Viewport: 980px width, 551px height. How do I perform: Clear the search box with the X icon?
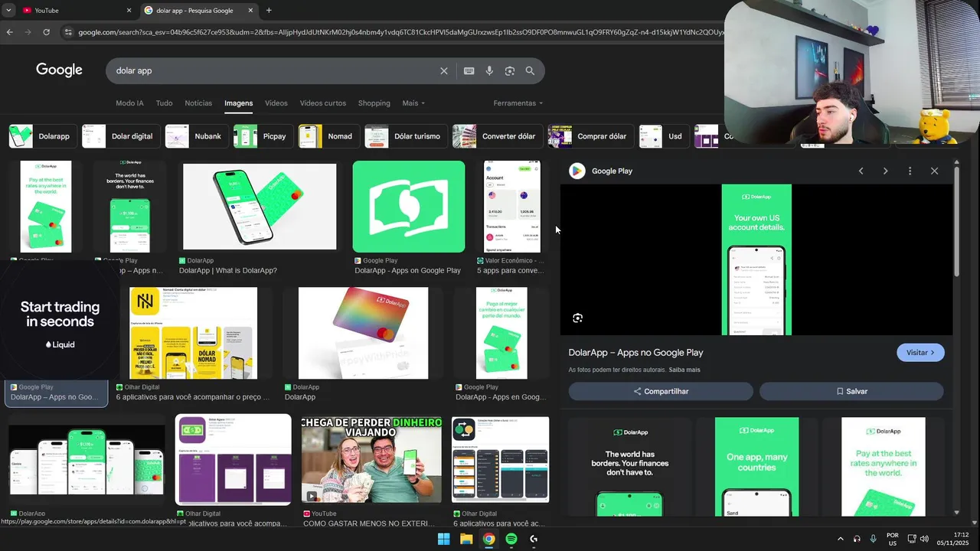click(x=443, y=70)
